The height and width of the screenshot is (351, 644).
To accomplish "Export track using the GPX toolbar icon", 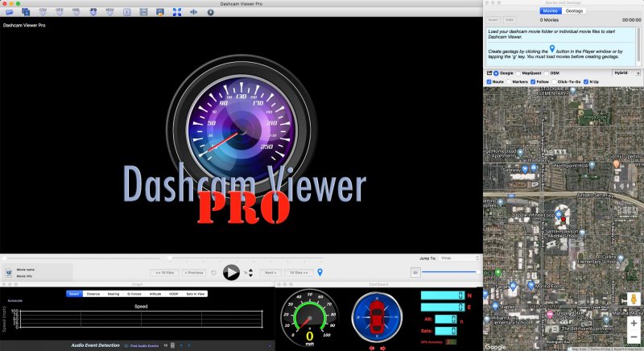I will [60, 12].
